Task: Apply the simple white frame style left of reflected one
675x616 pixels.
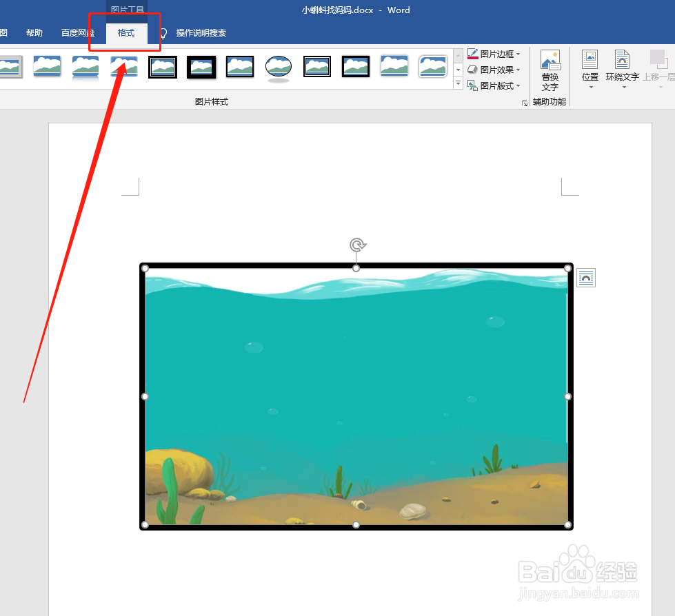Action: point(47,67)
